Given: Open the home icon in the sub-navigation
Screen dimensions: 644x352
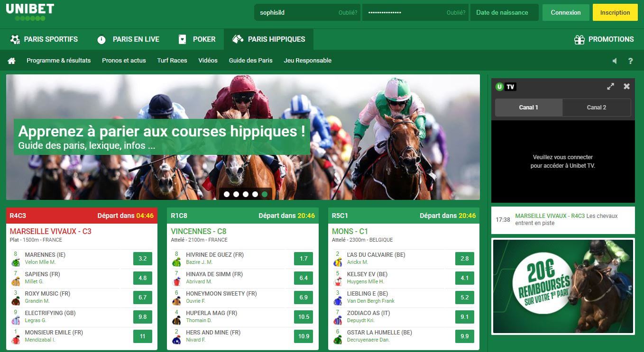Looking at the screenshot, I should tap(11, 61).
